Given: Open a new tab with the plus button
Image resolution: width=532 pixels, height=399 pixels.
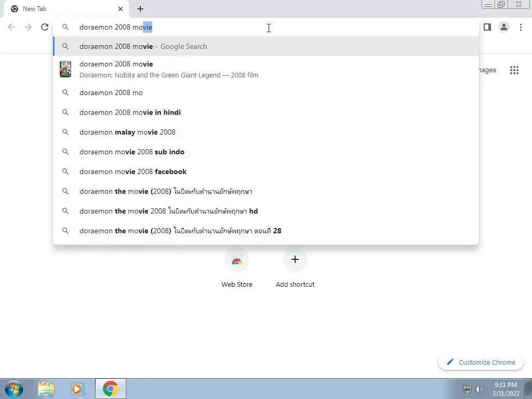Looking at the screenshot, I should [140, 9].
